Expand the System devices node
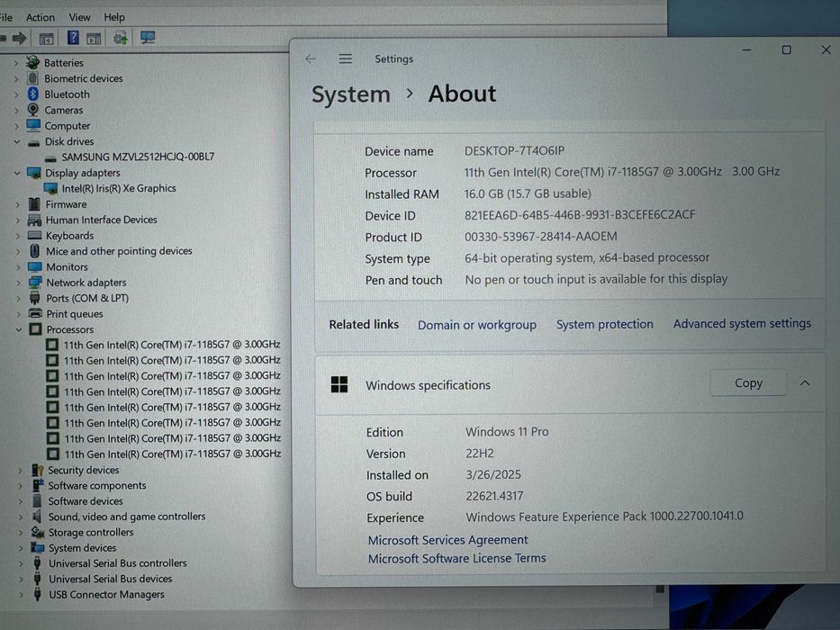 pos(21,548)
